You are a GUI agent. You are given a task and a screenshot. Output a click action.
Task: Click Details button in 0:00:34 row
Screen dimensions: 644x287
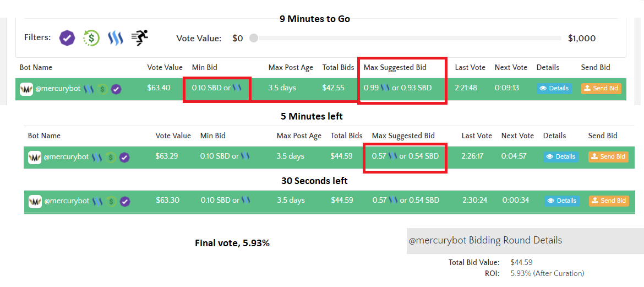coord(561,201)
